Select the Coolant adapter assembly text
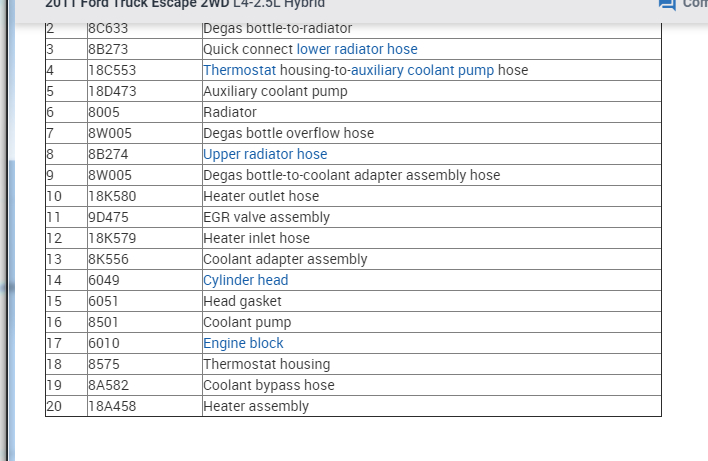Image resolution: width=708 pixels, height=461 pixels. 285,259
